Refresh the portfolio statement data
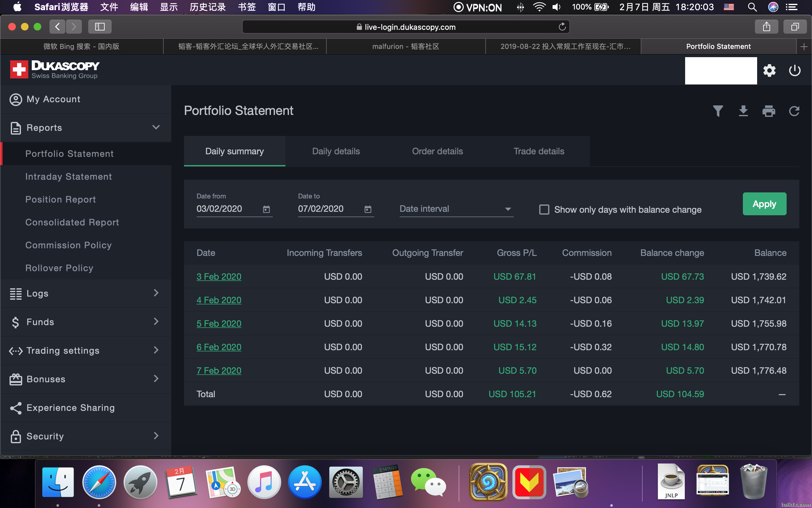Image resolution: width=812 pixels, height=508 pixels. coord(794,111)
